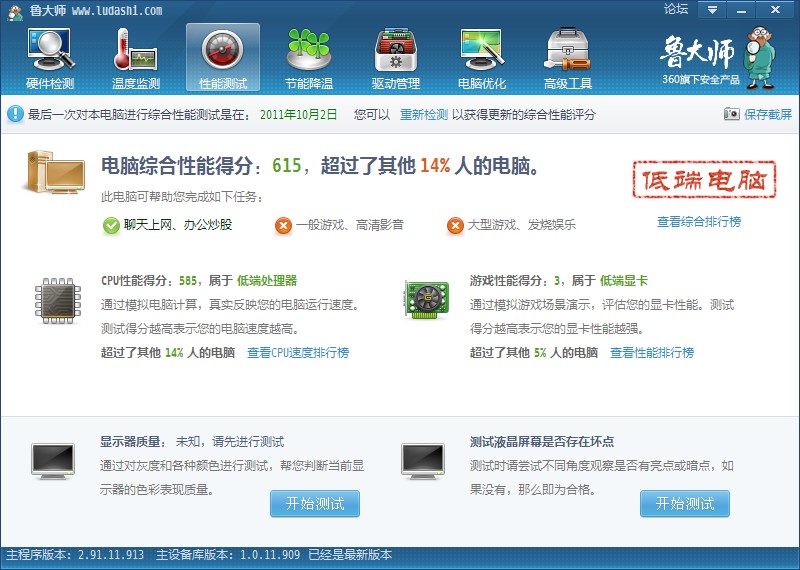Viewport: 800px width, 570px height.
Task: Start the display quality test button
Action: [x=315, y=504]
